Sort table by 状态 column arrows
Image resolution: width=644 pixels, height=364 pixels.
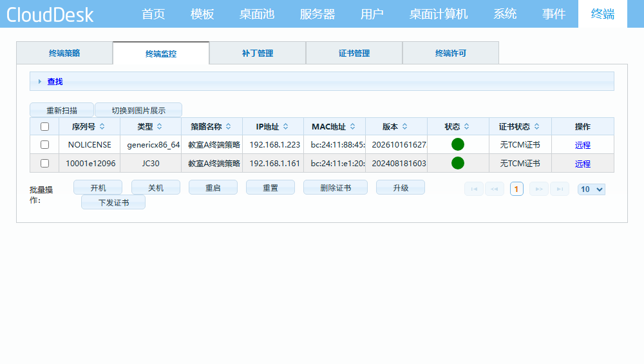pyautogui.click(x=466, y=126)
